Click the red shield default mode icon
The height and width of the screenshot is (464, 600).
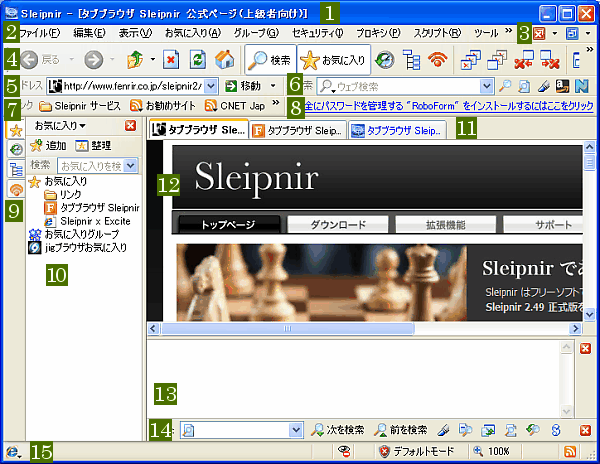click(x=384, y=451)
